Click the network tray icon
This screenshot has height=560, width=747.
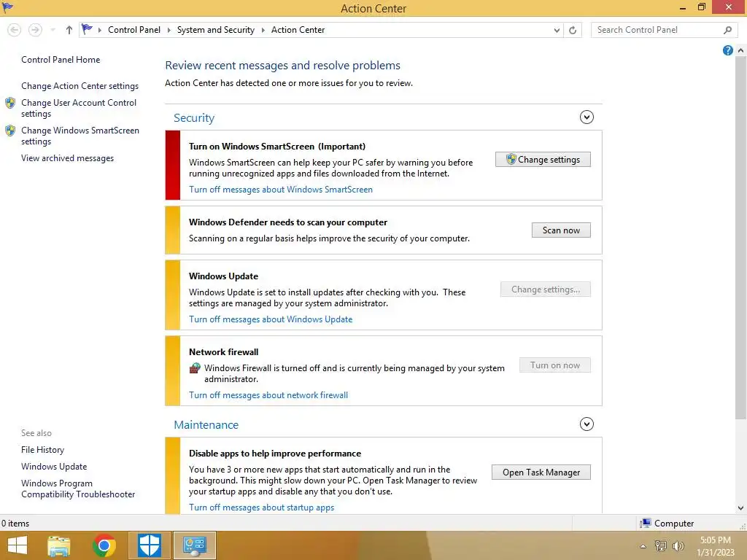660,545
